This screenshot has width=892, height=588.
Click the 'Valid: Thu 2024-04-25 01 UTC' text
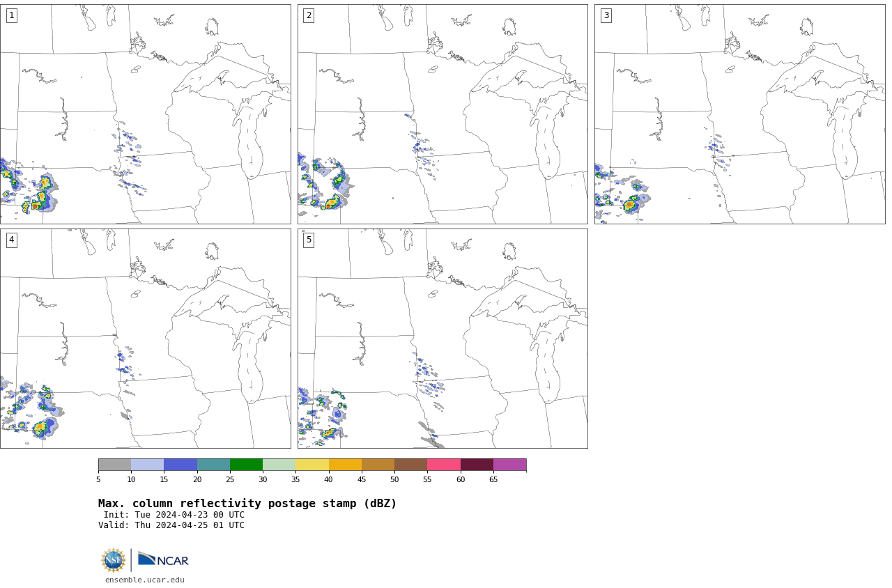(171, 525)
